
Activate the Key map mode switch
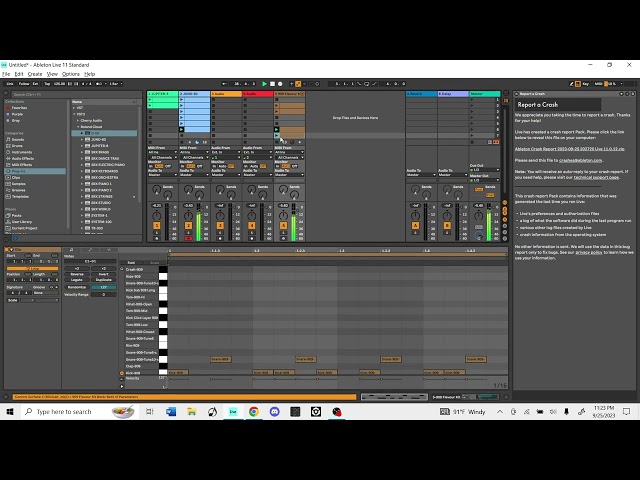(x=585, y=84)
